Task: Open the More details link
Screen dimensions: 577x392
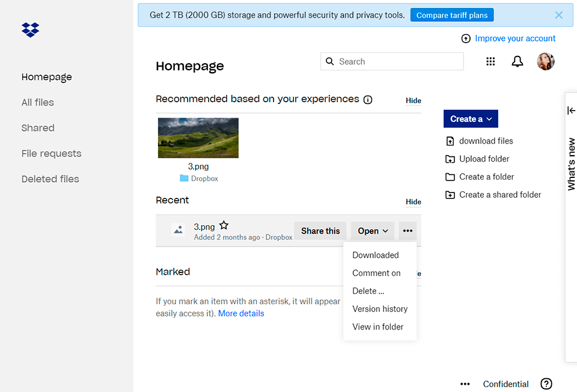Action: (x=241, y=313)
